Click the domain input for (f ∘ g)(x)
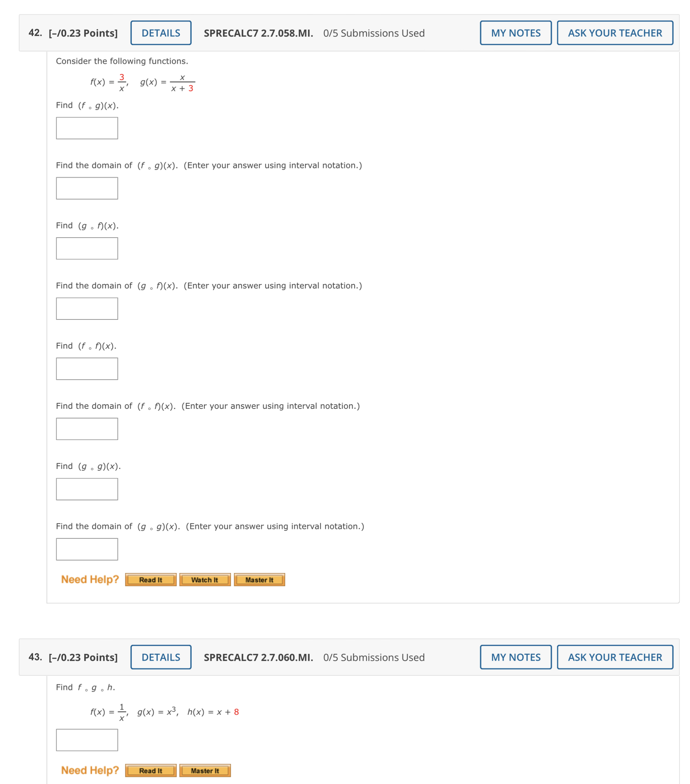Image resolution: width=690 pixels, height=784 pixels. coord(87,188)
